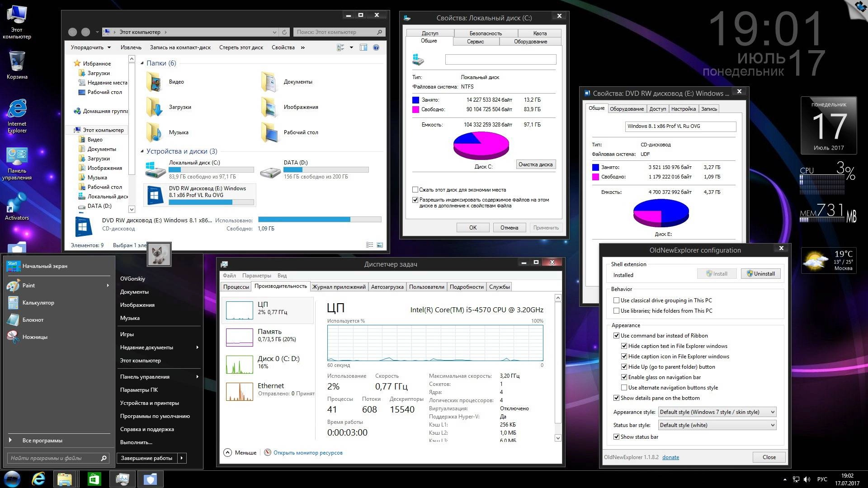Click Найти программы и файлы search field
The width and height of the screenshot is (868, 488).
[58, 458]
